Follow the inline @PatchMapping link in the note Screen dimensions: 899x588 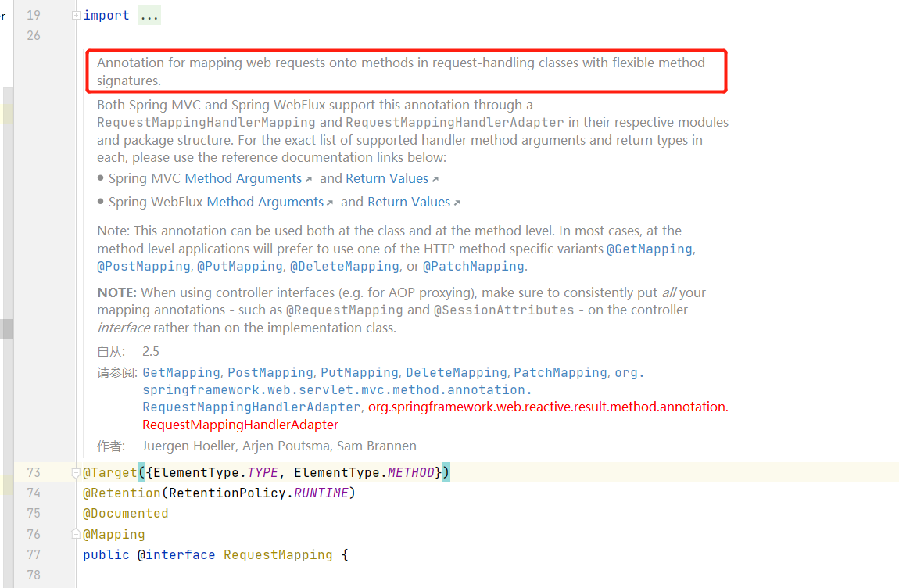tap(474, 267)
